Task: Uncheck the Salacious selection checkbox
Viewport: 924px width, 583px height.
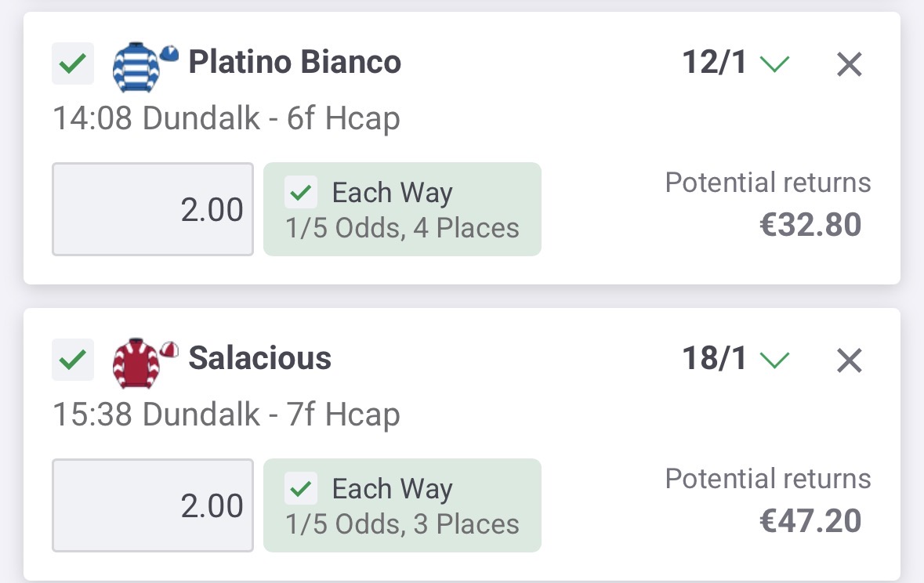Action: [72, 360]
